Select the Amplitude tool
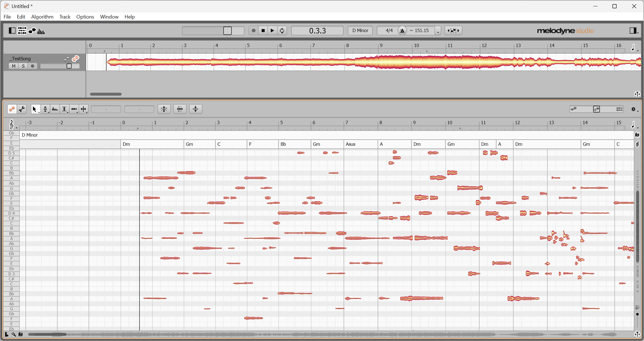This screenshot has height=341, width=644. point(64,109)
